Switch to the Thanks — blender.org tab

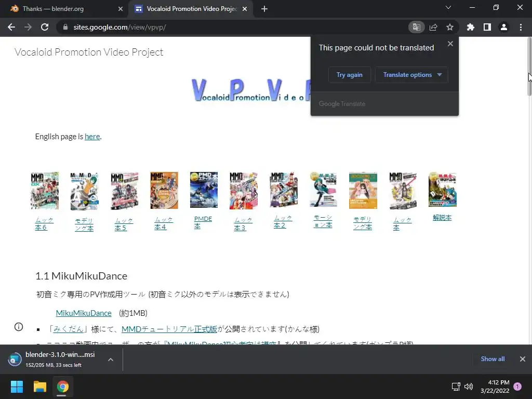64,9
